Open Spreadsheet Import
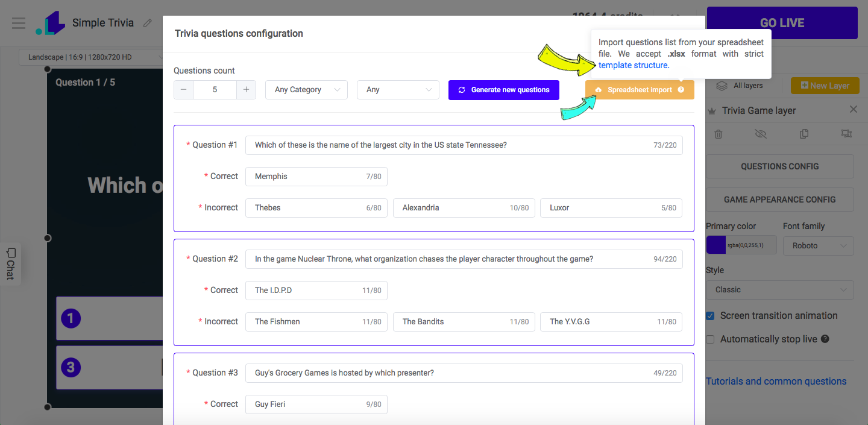The width and height of the screenshot is (868, 425). coord(639,90)
